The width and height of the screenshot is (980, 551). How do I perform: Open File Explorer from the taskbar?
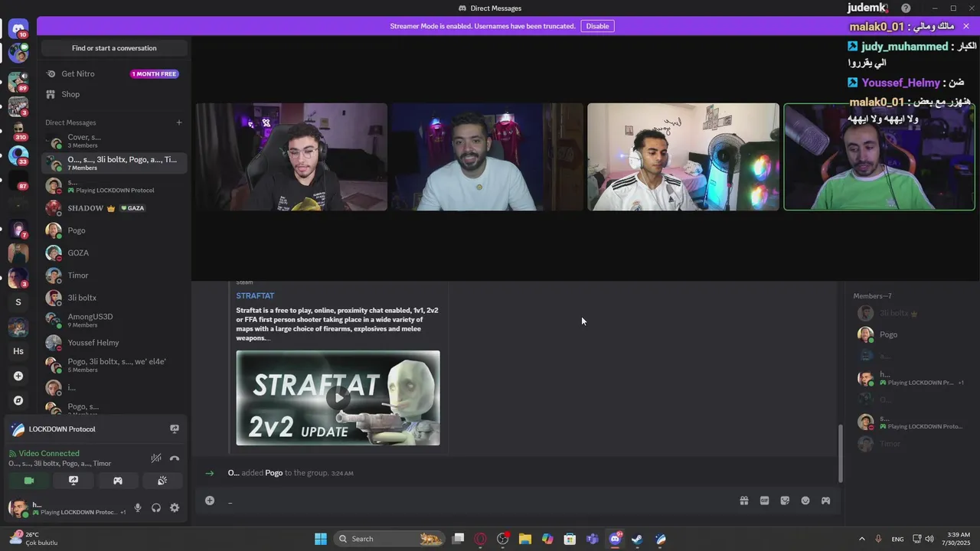pyautogui.click(x=525, y=539)
